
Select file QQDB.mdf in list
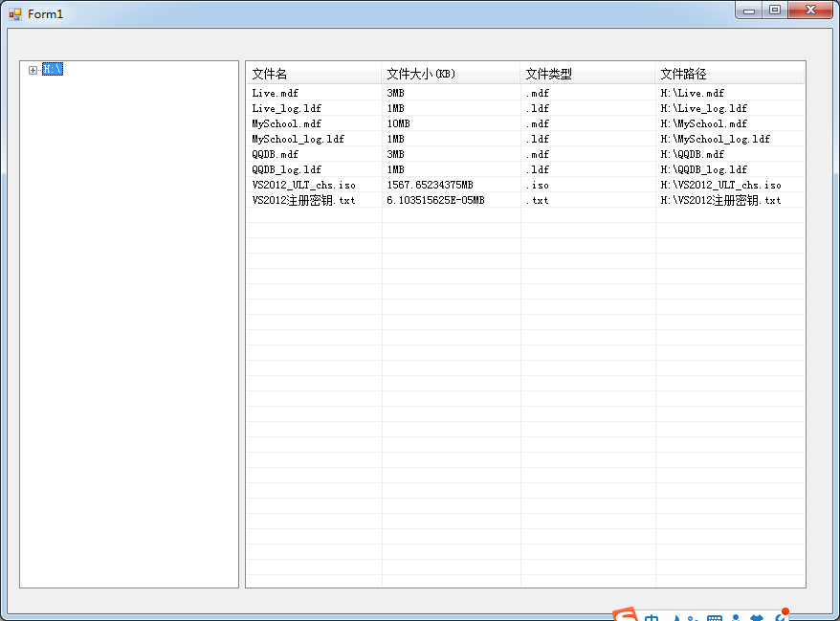coord(275,154)
